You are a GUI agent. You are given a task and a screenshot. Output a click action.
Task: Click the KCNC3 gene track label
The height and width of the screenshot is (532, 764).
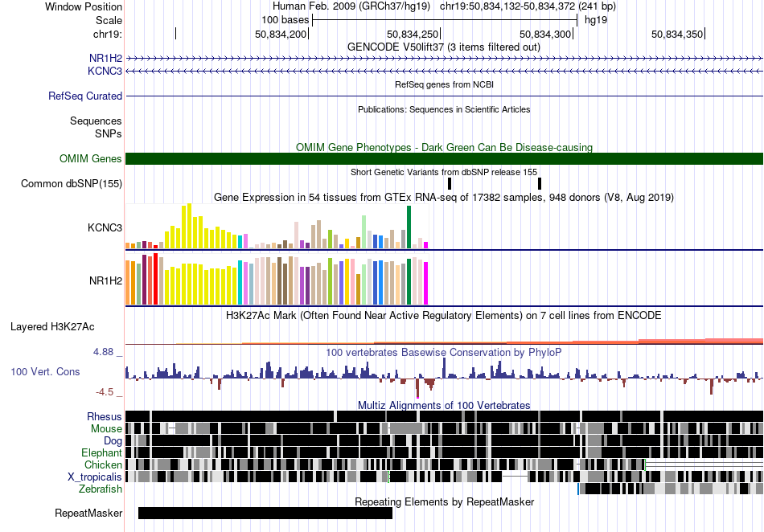105,71
